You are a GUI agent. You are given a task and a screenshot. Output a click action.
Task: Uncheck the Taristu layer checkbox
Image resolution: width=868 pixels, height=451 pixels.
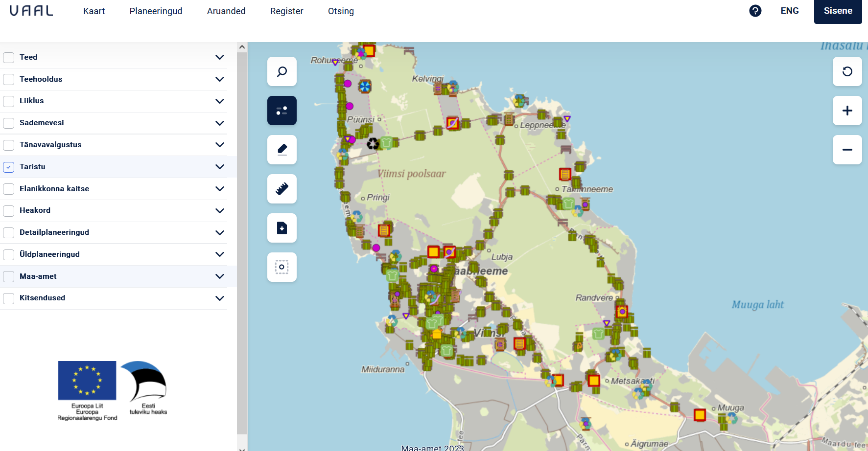(x=9, y=167)
